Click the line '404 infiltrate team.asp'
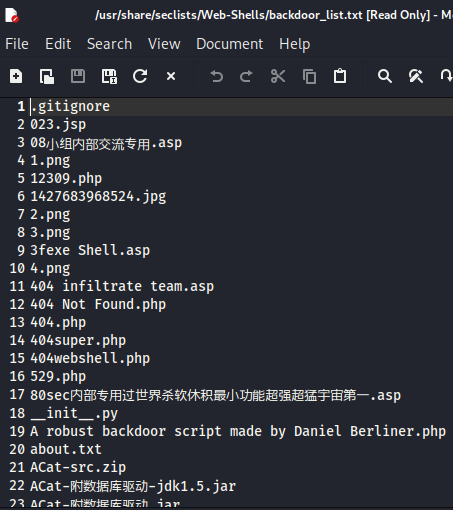The width and height of the screenshot is (453, 510). click(x=122, y=287)
